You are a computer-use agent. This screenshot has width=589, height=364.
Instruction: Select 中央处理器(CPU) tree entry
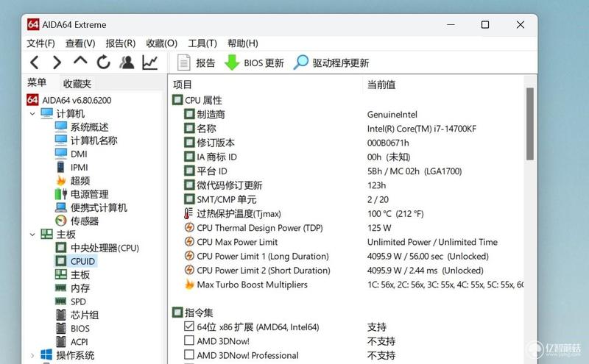97,248
